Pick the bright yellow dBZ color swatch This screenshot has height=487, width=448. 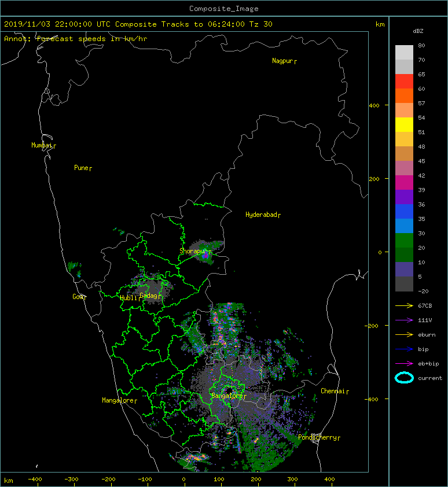click(404, 124)
